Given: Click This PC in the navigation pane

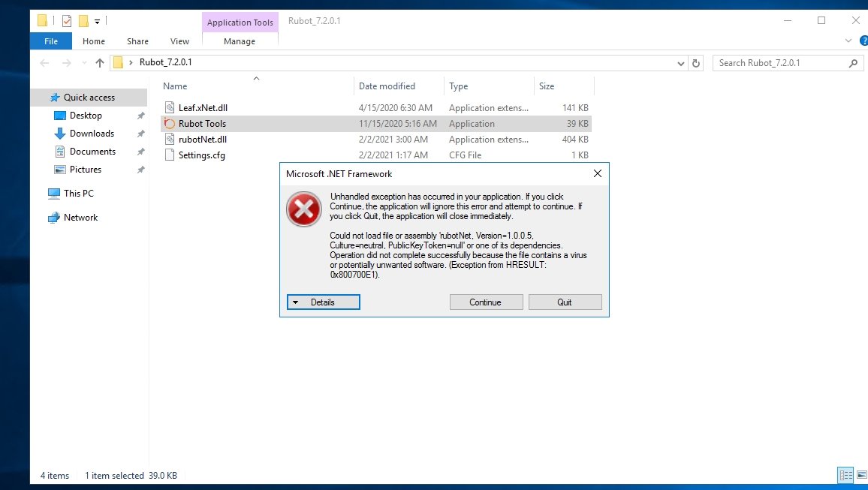Looking at the screenshot, I should coord(79,194).
